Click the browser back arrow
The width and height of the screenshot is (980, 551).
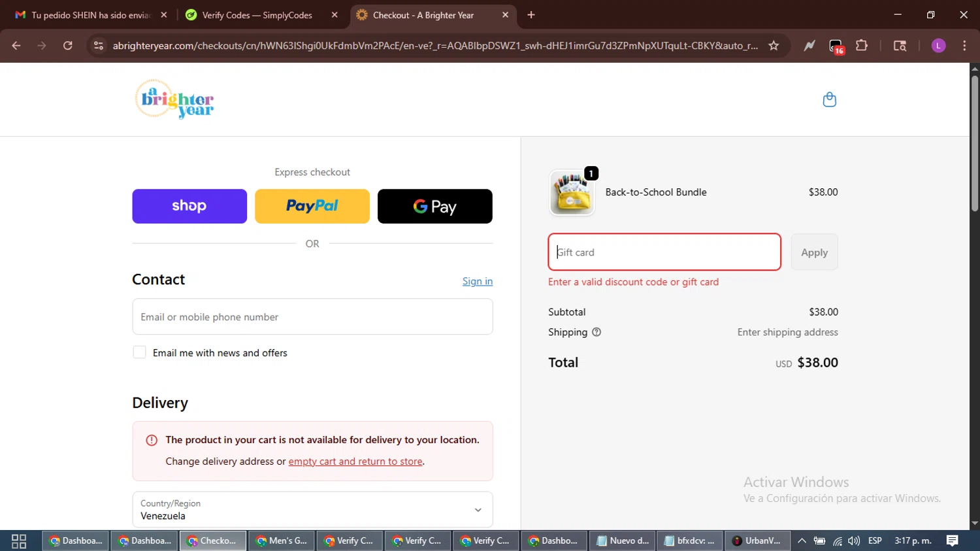tap(16, 46)
